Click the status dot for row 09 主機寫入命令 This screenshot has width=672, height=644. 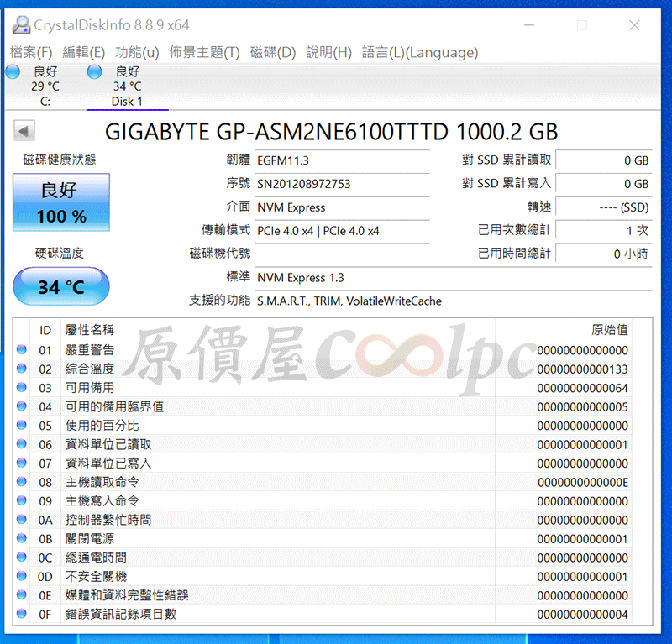tap(22, 500)
